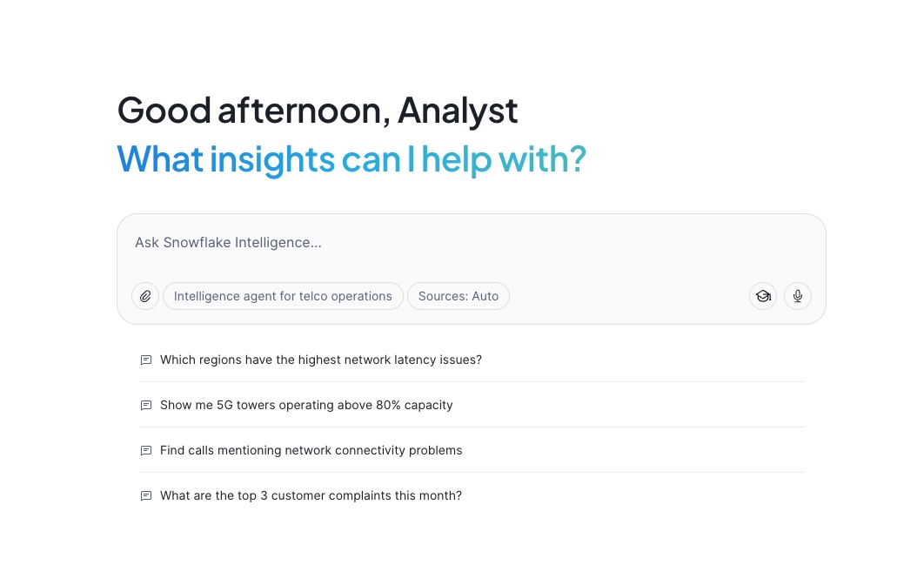Open the telco operations agent selector
This screenshot has height=572, width=924.
coord(283,296)
